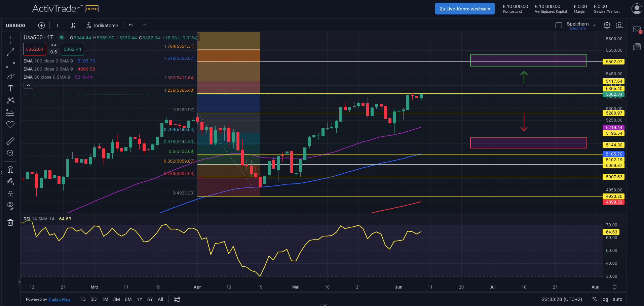Viewport: 644px width, 306px height.
Task: Hide all drawings via the eye icon
Action: (x=10, y=206)
